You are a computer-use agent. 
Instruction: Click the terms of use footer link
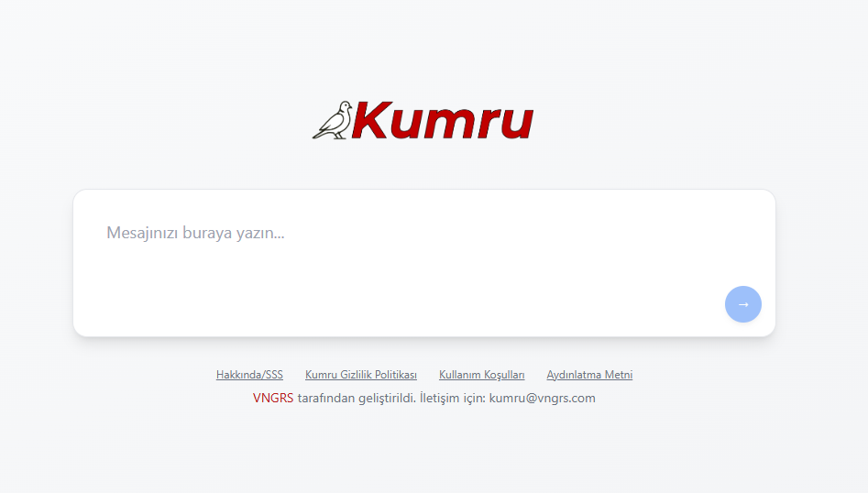pyautogui.click(x=481, y=375)
